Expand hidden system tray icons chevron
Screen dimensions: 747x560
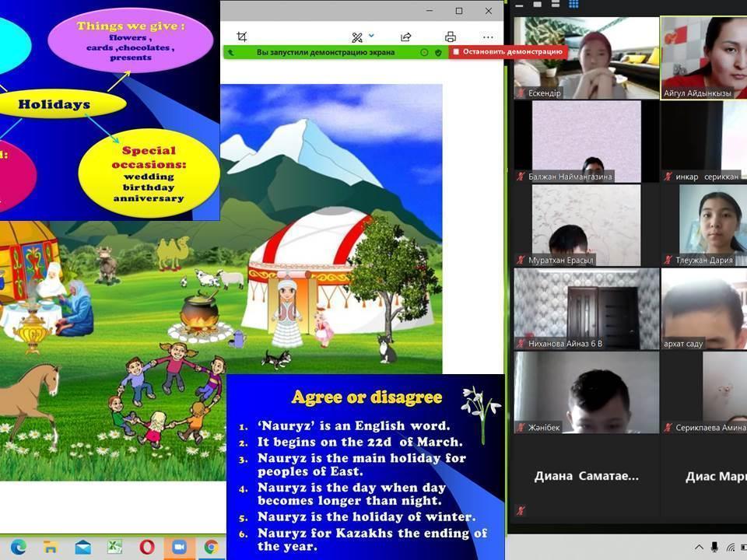(x=698, y=547)
